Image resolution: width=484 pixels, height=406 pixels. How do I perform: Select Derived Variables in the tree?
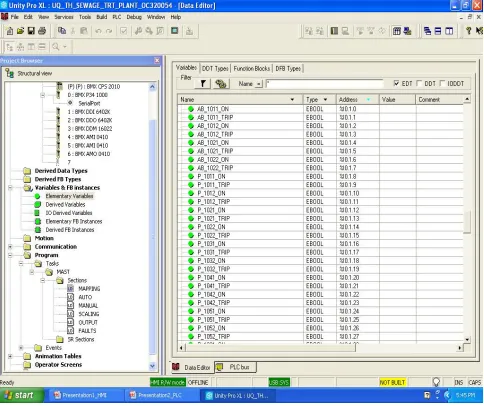coord(65,205)
